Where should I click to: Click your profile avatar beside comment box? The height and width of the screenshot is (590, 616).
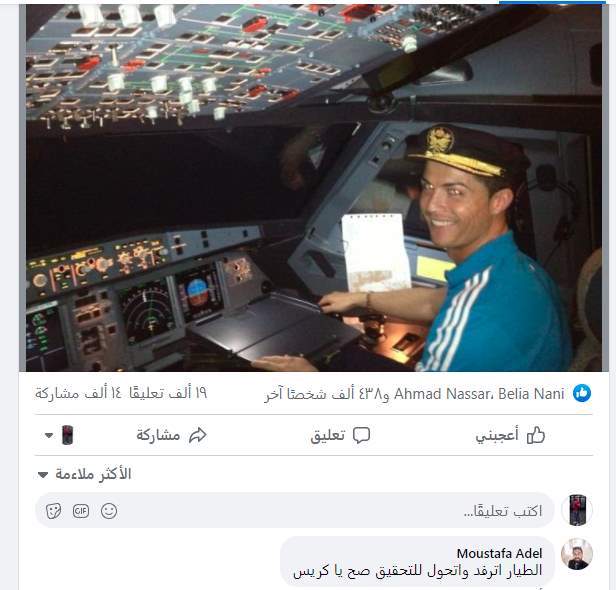coord(577,510)
